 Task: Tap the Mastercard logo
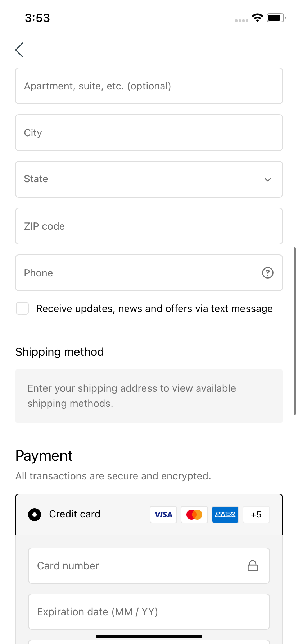click(x=194, y=515)
